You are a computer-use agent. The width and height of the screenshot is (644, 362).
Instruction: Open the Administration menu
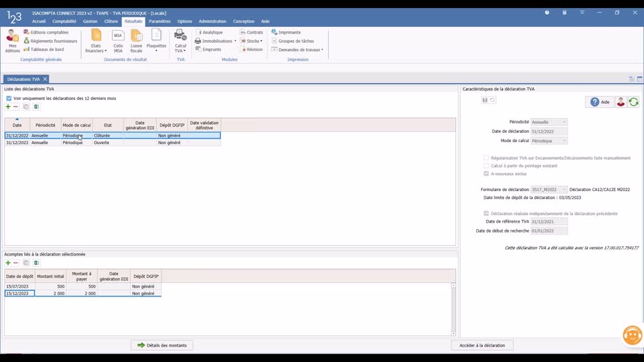tap(213, 21)
